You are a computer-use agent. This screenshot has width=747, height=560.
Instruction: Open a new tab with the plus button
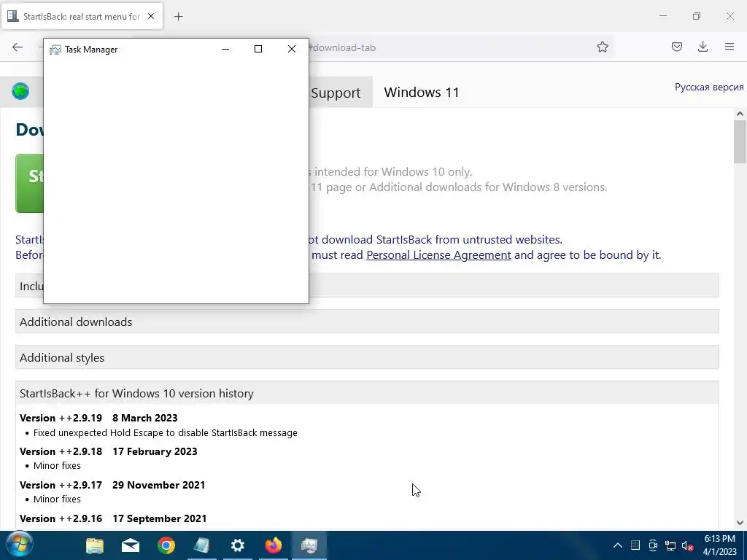coord(178,17)
